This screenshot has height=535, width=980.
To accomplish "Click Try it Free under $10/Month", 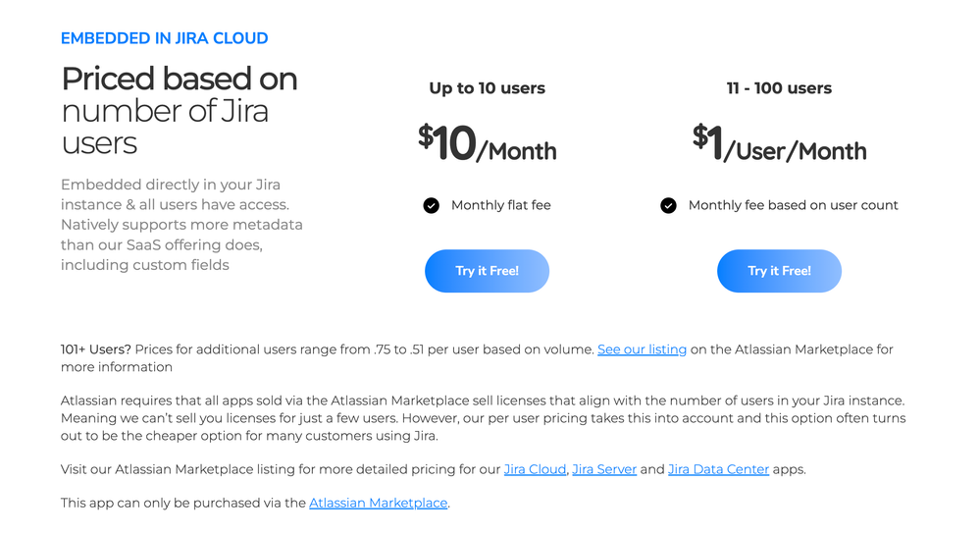I will click(487, 271).
